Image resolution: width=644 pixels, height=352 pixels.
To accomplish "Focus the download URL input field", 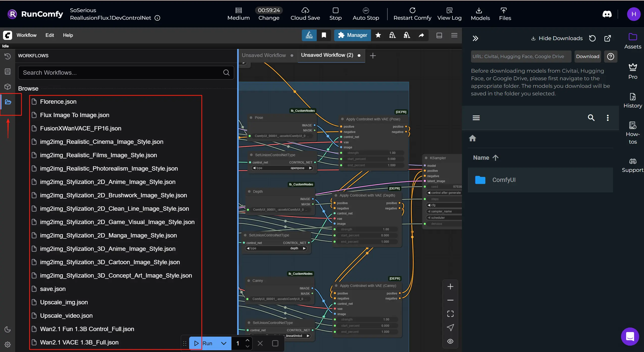I will click(x=521, y=57).
